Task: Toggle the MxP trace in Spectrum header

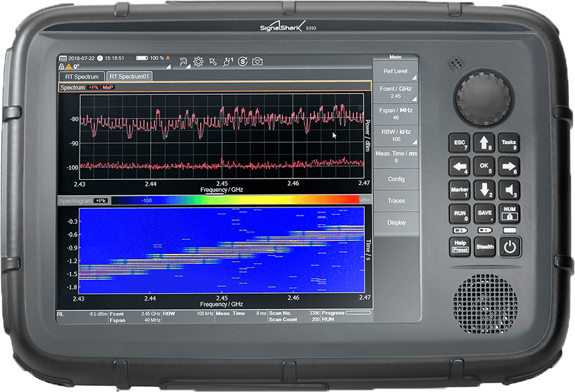Action: [108, 88]
